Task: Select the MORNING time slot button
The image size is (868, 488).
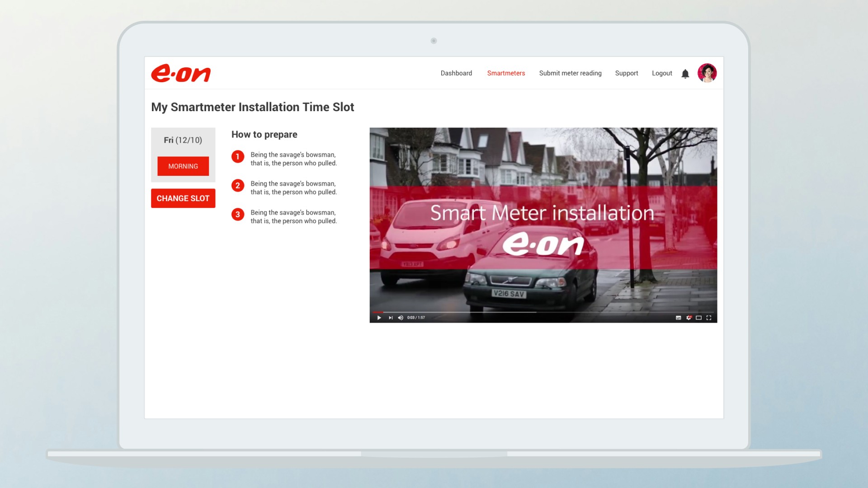Action: pyautogui.click(x=183, y=166)
